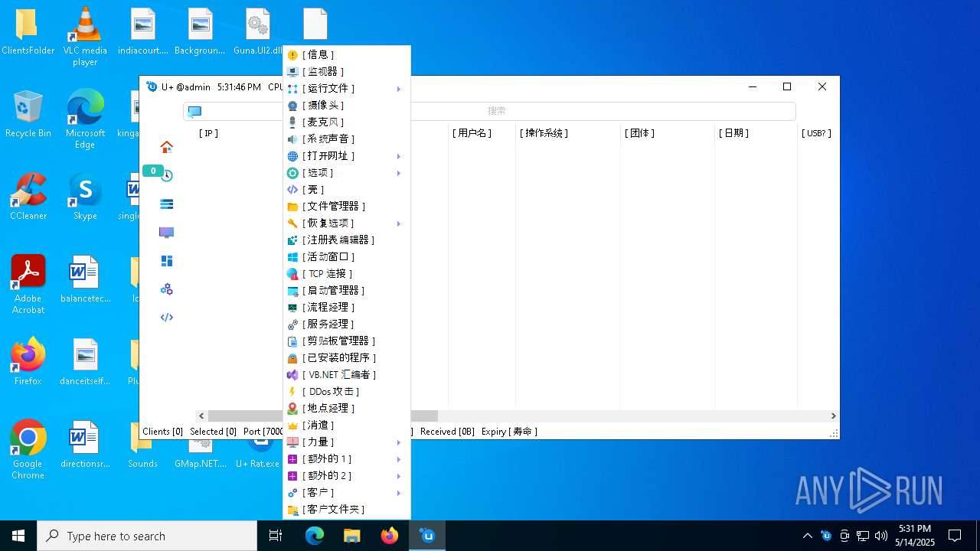The width and height of the screenshot is (980, 551).
Task: Click the Received [0B] status text
Action: (447, 432)
